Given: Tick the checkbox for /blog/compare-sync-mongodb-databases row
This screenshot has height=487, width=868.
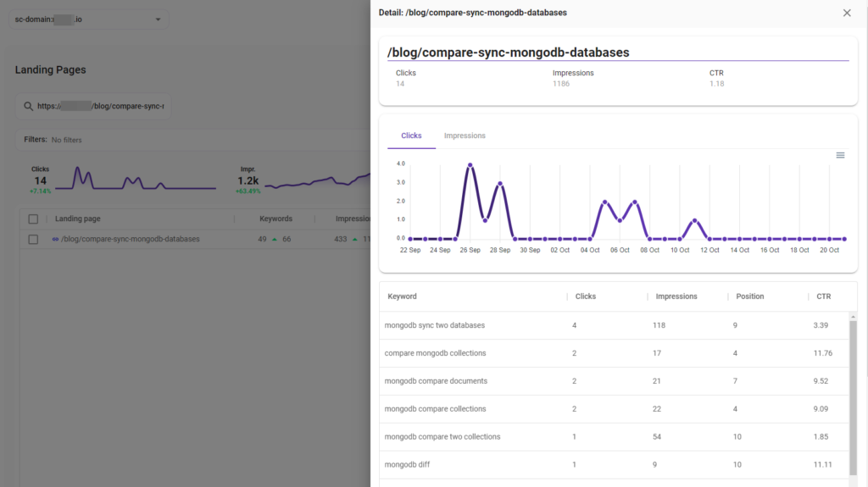Looking at the screenshot, I should 33,240.
